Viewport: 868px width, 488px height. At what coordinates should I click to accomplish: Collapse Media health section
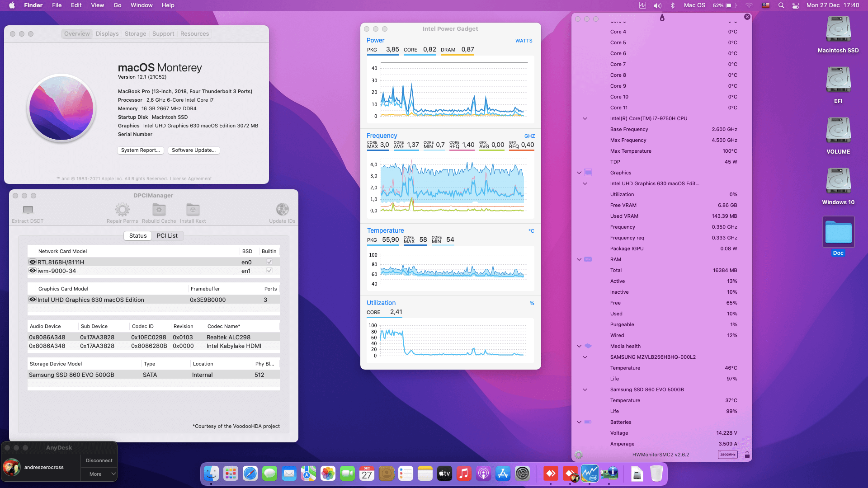point(579,346)
